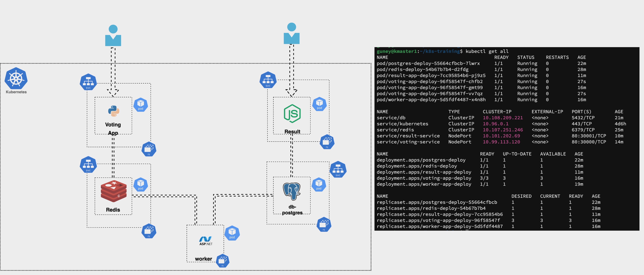Click the 'worker' label
The height and width of the screenshot is (275, 644).
click(203, 259)
